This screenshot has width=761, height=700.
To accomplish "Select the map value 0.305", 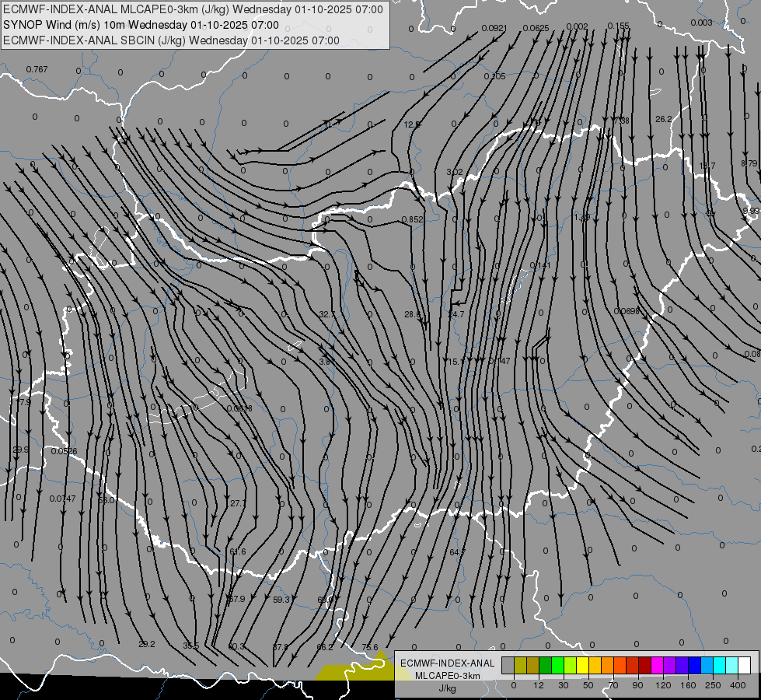I will point(494,76).
